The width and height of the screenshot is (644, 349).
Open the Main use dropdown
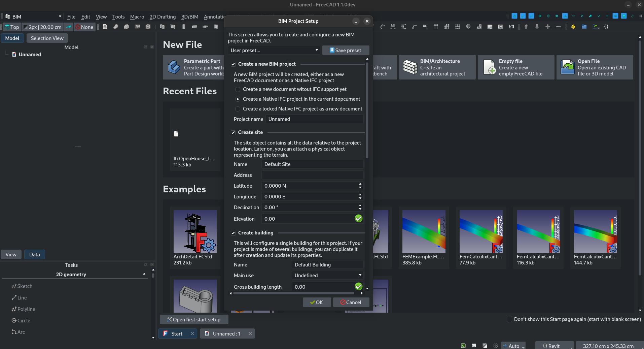(x=327, y=275)
